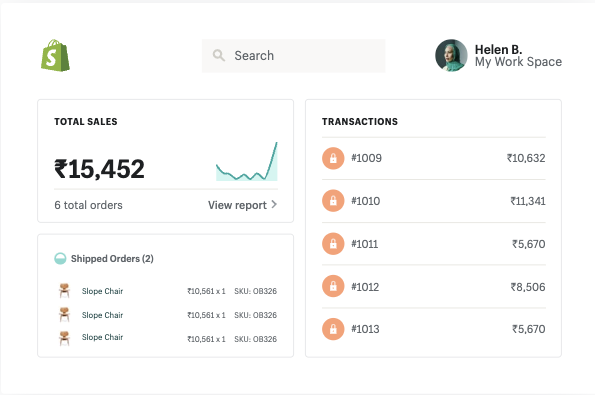This screenshot has height=395, width=595.
Task: Click the total sales trend sparkline chart
Action: point(247,161)
